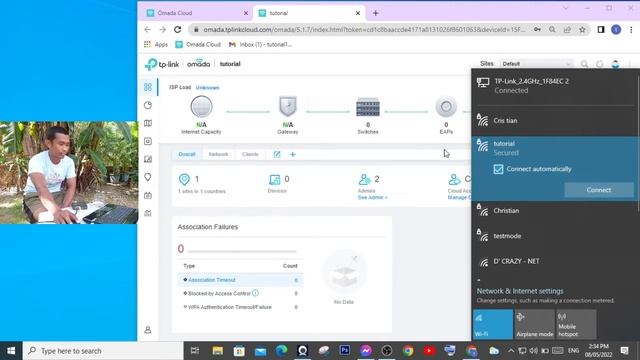Select the tutorial browser tab
This screenshot has width=640, height=360.
(309, 13)
